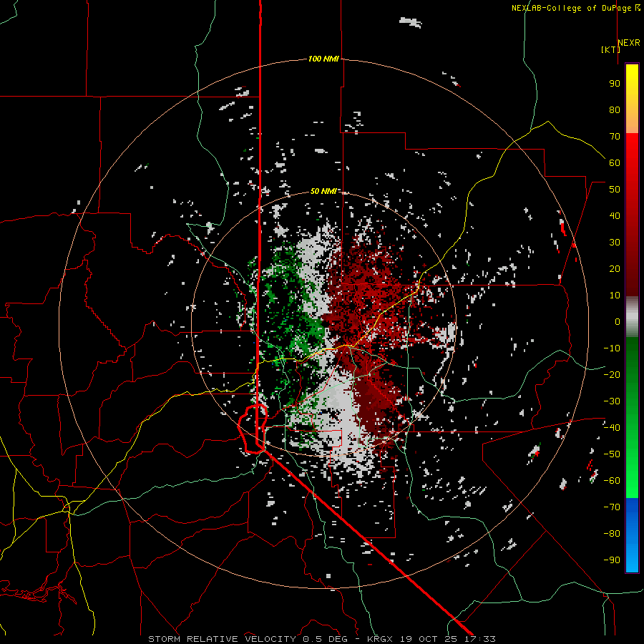Click the NEXLAB-College of DuPage credit text
Screen dimensions: 644x644
(572, 8)
